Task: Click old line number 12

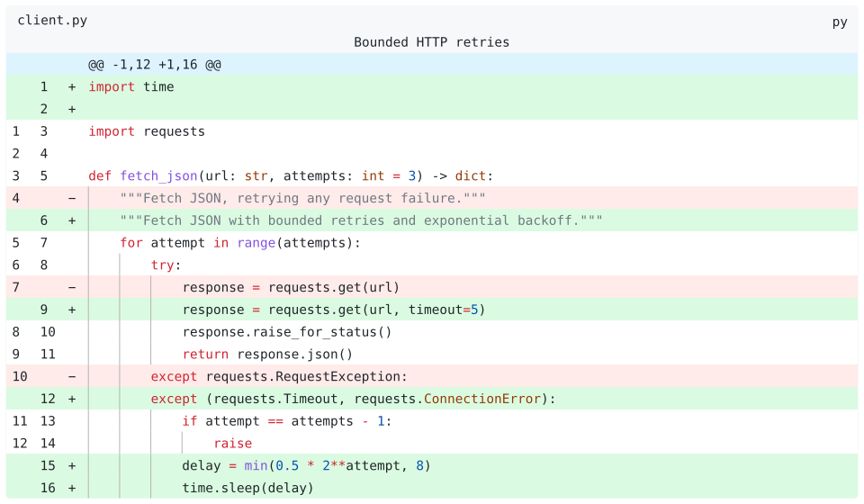Action: coord(20,444)
